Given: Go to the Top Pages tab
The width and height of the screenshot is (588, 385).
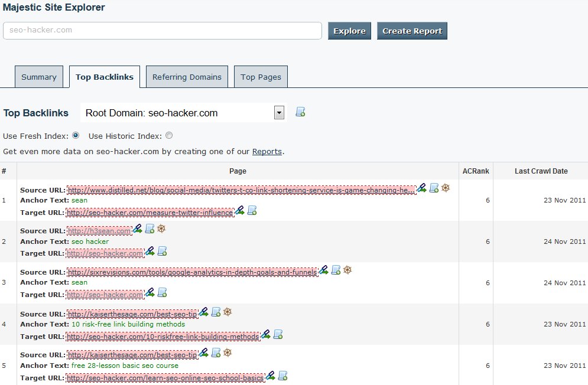Looking at the screenshot, I should [x=261, y=77].
